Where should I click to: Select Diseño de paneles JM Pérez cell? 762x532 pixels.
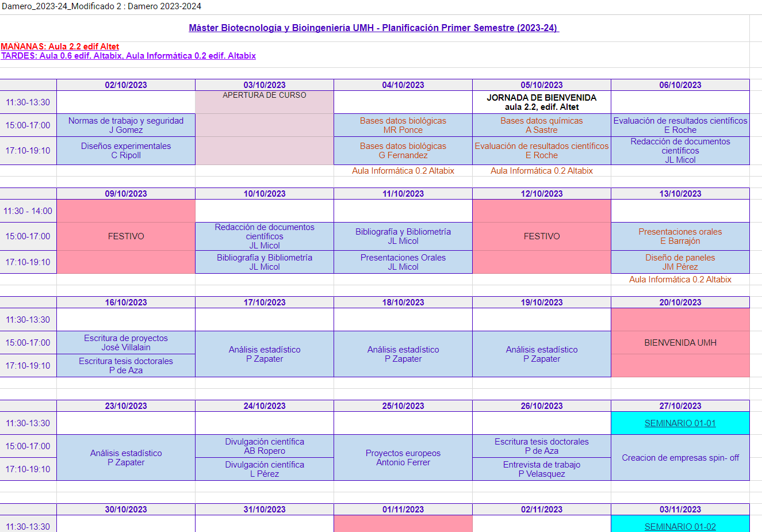pyautogui.click(x=680, y=262)
